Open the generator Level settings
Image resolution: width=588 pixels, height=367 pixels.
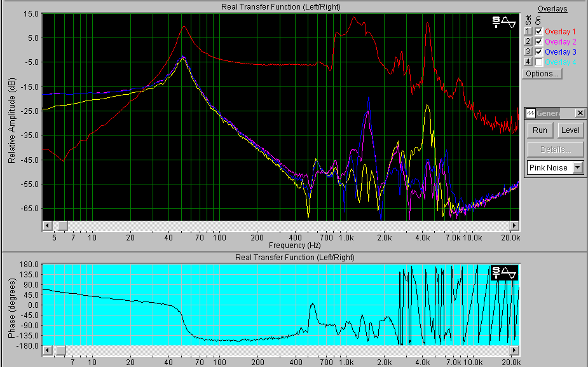570,130
